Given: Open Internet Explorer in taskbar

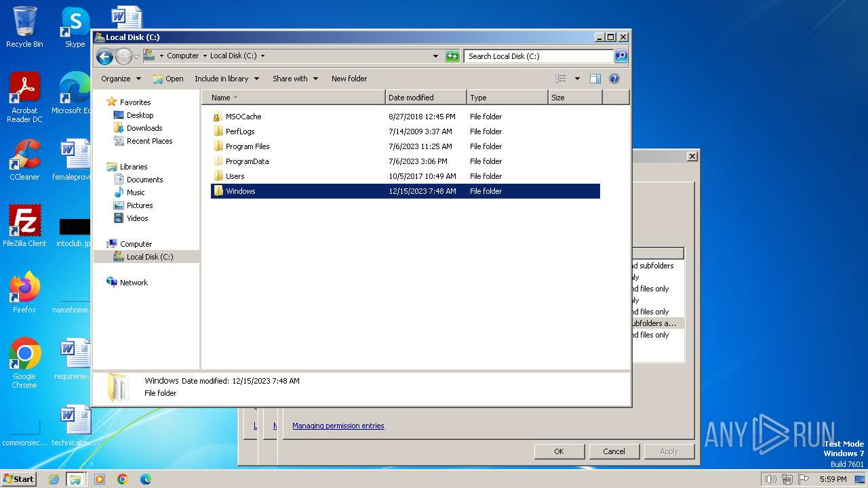Looking at the screenshot, I should [x=54, y=479].
